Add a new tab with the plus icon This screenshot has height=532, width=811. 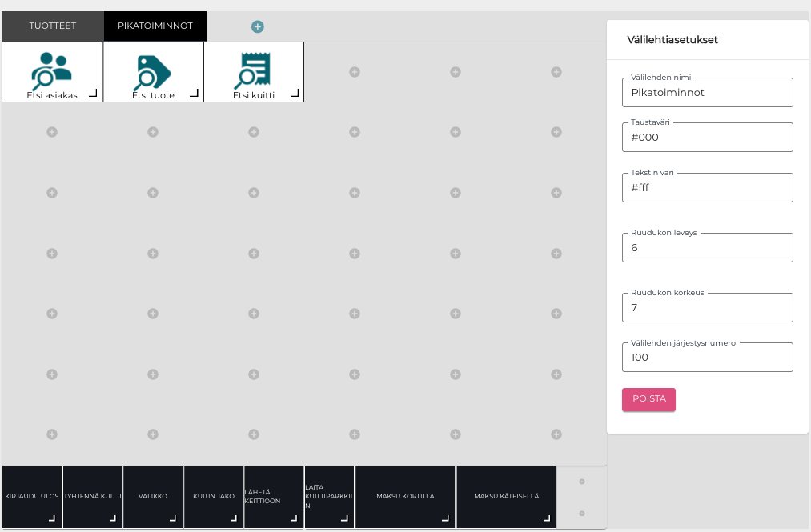click(x=258, y=26)
